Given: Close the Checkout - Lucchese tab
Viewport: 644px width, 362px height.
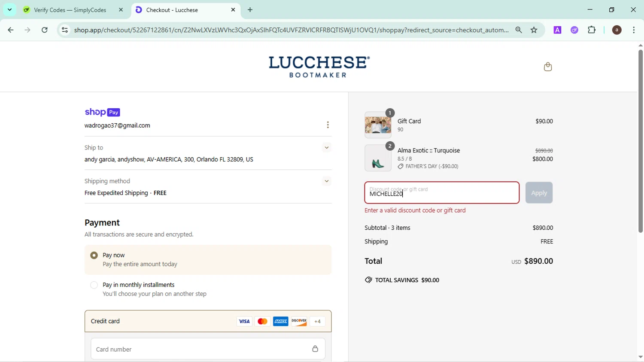Looking at the screenshot, I should (x=233, y=10).
